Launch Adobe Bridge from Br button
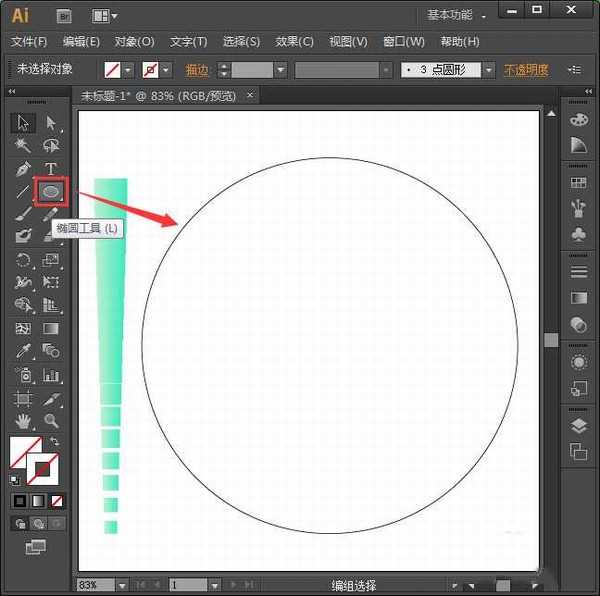Screen dimensions: 600x596 tap(65, 16)
